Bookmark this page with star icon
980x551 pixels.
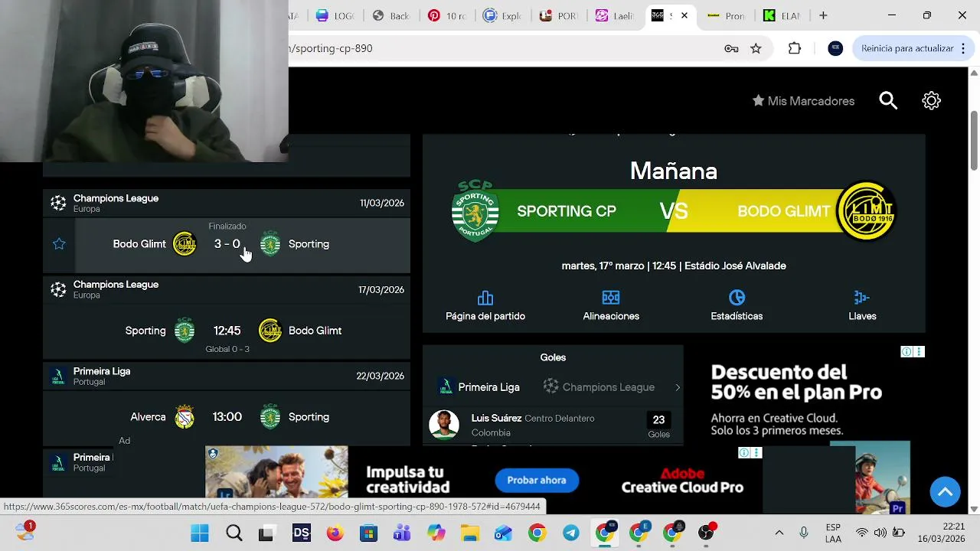tap(756, 48)
